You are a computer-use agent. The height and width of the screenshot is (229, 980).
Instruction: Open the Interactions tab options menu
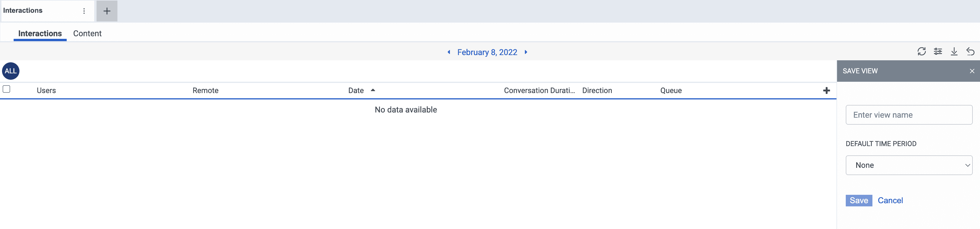[x=84, y=11]
